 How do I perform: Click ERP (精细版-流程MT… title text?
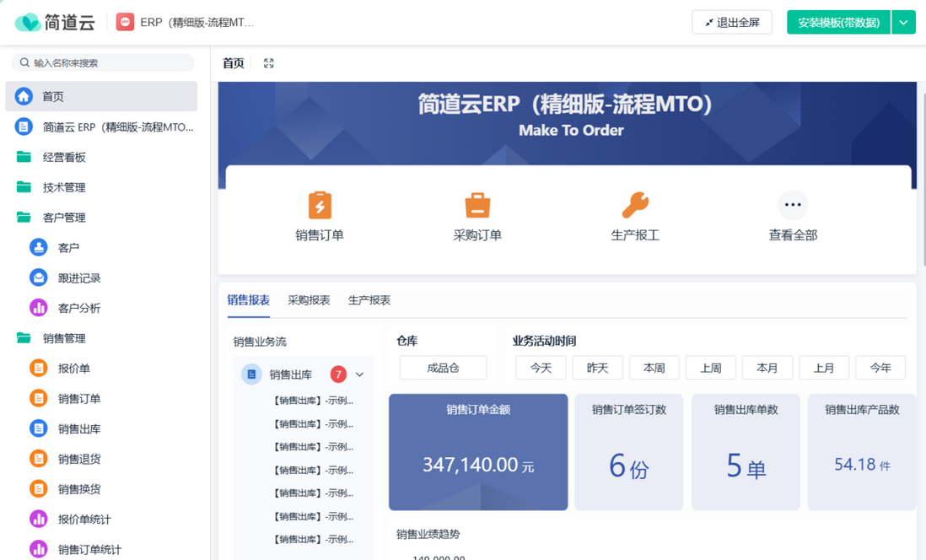click(x=197, y=23)
